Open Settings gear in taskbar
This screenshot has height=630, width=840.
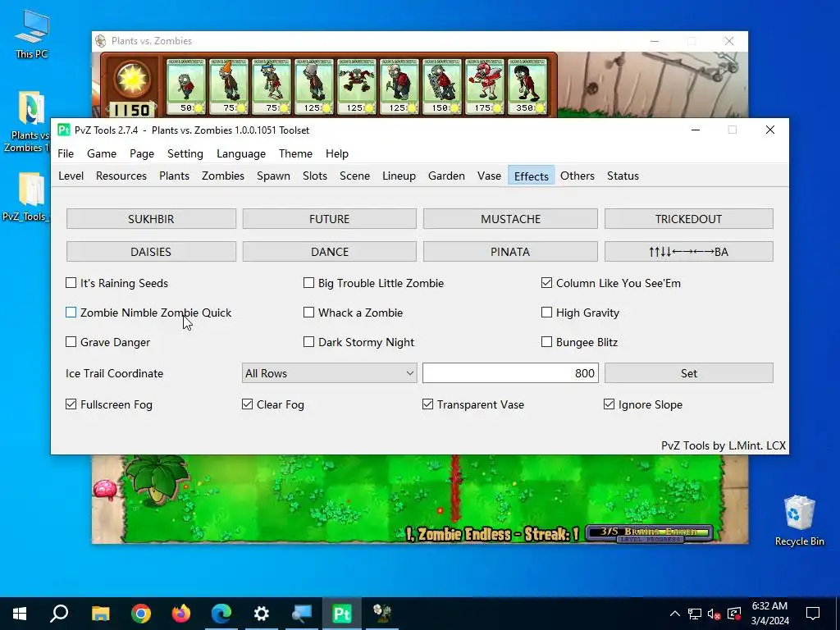point(262,614)
